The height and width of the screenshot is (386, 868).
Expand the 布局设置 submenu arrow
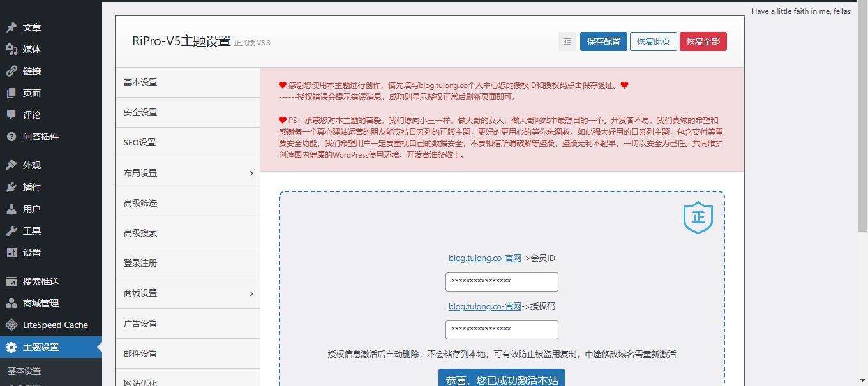pyautogui.click(x=251, y=173)
